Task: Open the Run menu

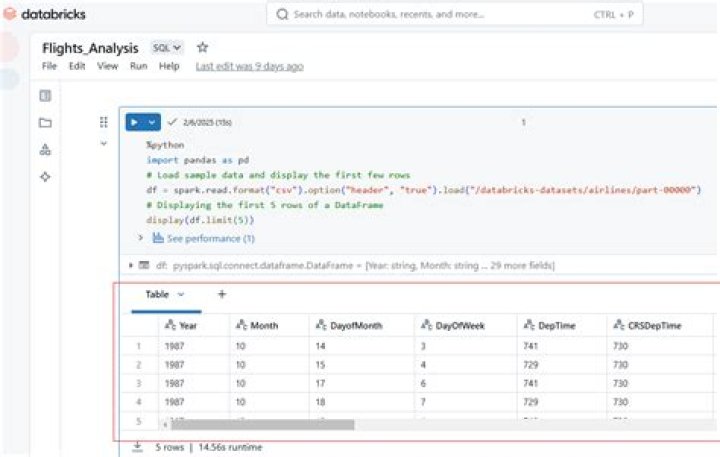Action: 139,66
